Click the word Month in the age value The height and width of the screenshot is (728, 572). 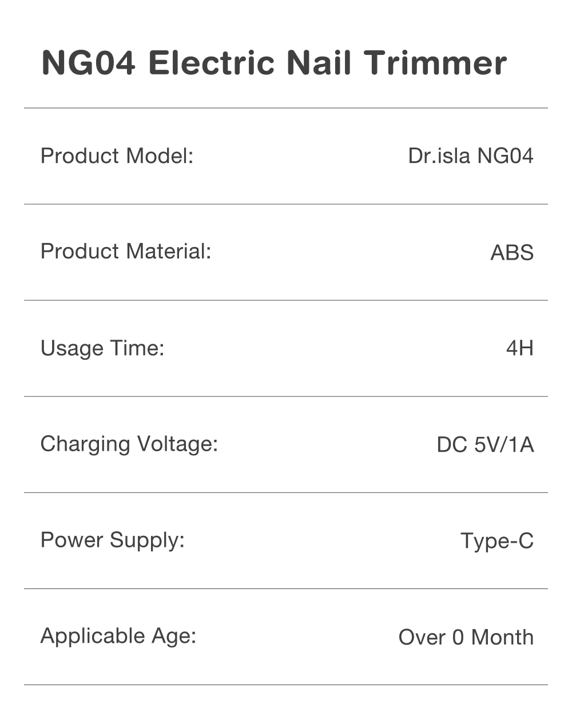[502, 637]
